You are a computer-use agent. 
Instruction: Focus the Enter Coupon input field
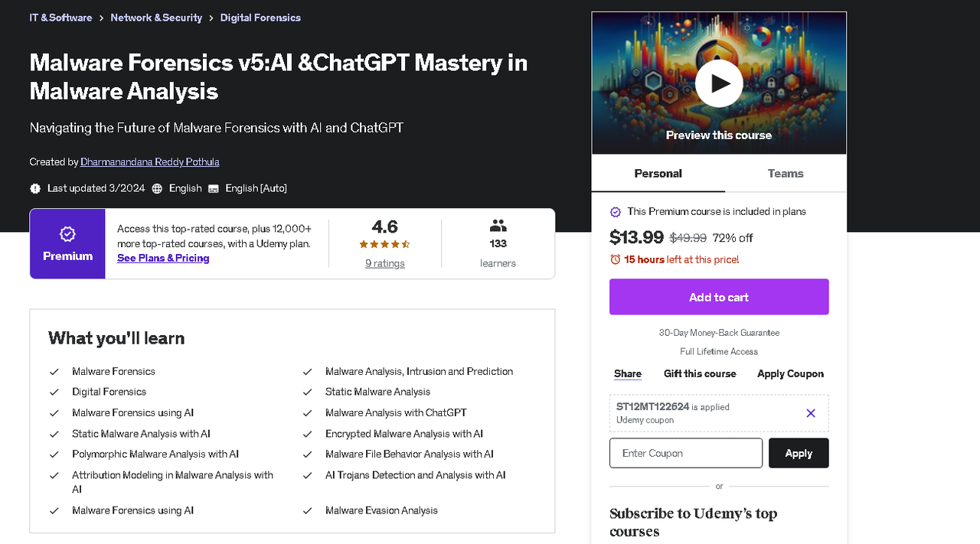click(686, 453)
